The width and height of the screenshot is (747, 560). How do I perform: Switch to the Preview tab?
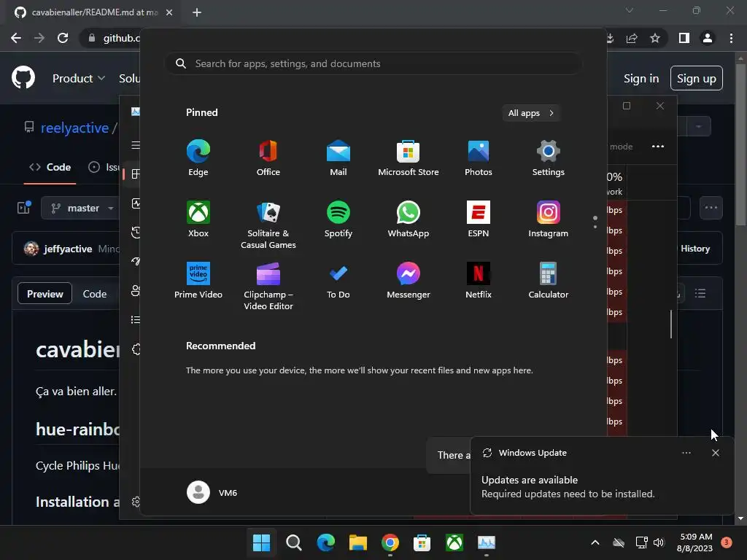tap(44, 294)
